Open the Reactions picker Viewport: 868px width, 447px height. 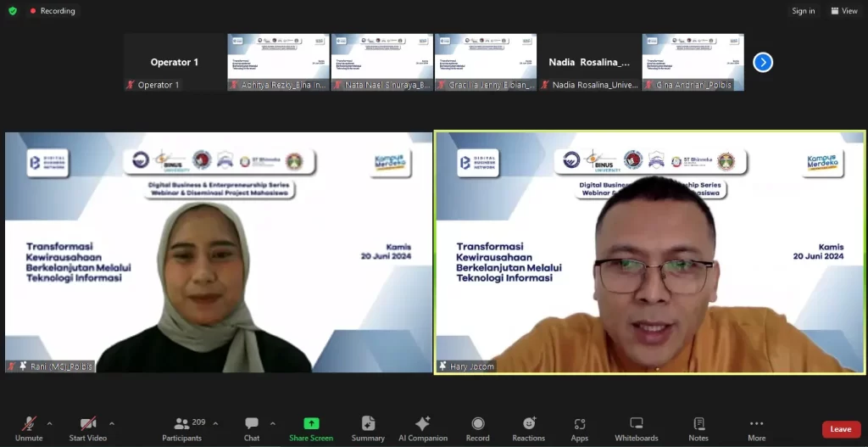(x=528, y=427)
